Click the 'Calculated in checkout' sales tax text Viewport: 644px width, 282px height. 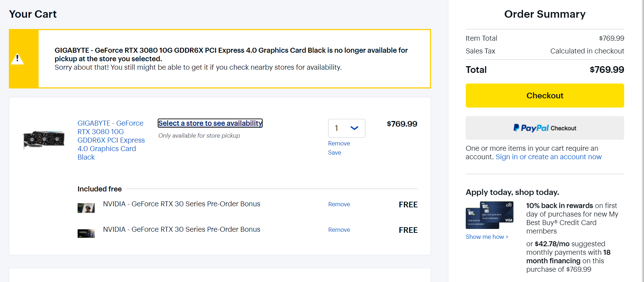pyautogui.click(x=587, y=51)
